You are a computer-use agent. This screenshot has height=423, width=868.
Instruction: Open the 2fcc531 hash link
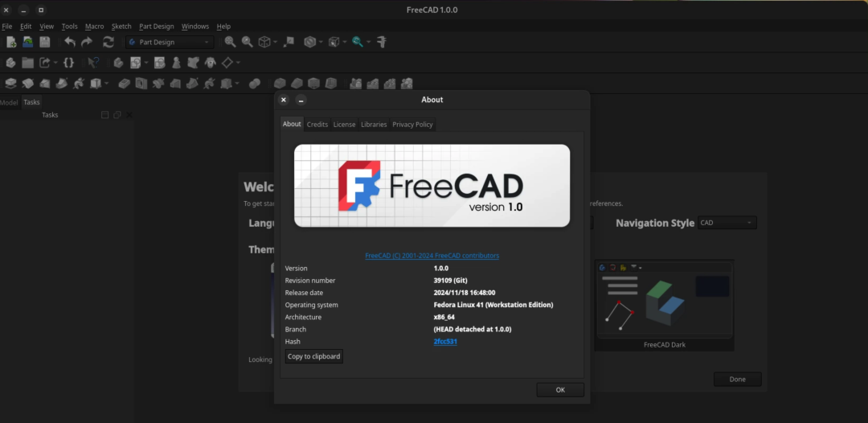[x=445, y=342]
